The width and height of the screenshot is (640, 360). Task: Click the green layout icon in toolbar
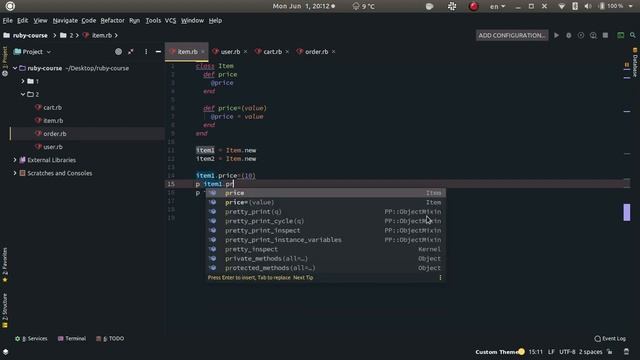point(620,36)
